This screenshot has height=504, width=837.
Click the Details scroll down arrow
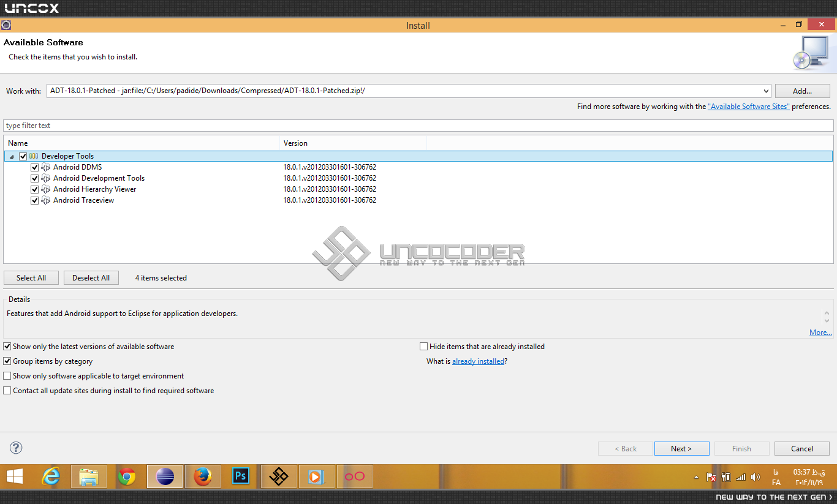coord(827,321)
